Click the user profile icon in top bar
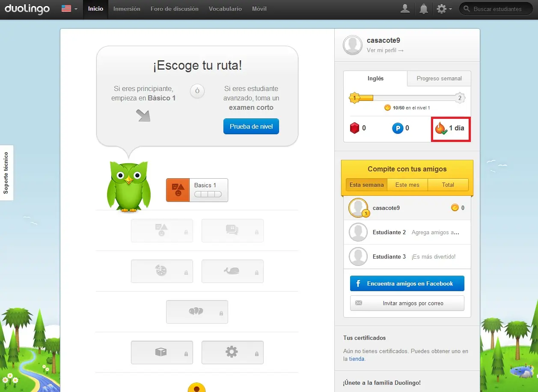Viewport: 538px width, 392px height. [405, 9]
